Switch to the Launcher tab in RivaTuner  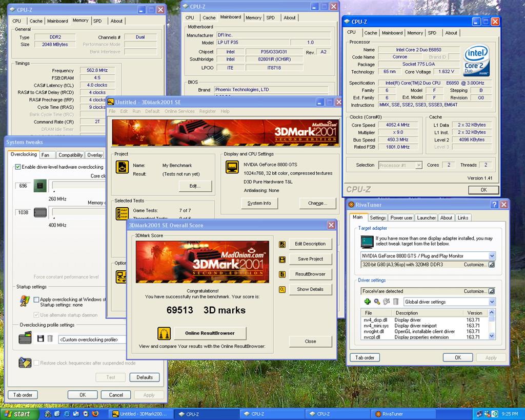[426, 218]
